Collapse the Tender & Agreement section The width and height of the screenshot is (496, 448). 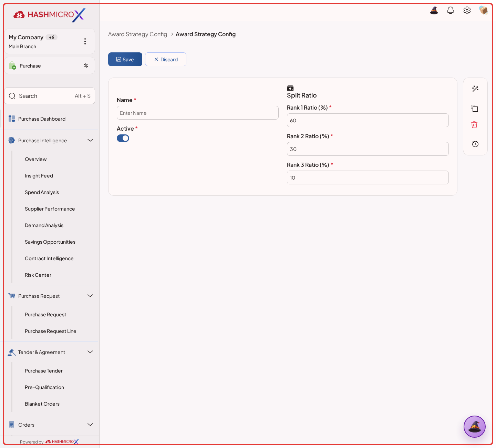(x=90, y=352)
